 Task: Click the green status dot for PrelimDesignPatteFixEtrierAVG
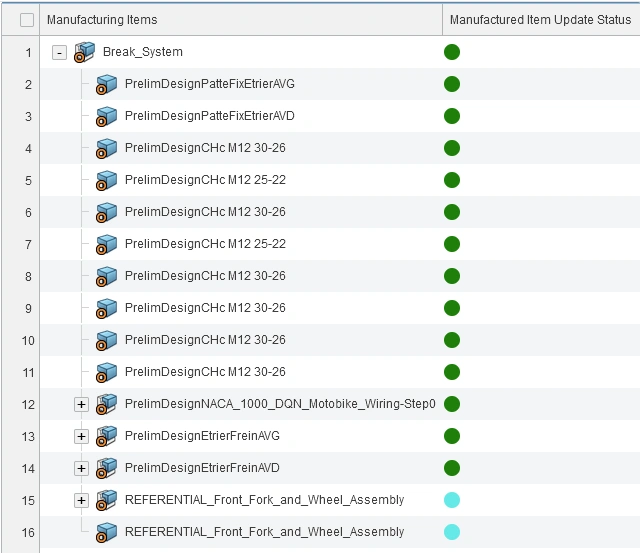pos(452,84)
